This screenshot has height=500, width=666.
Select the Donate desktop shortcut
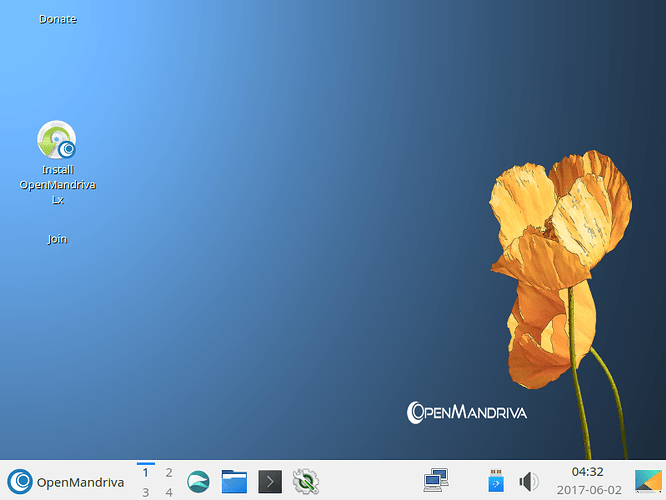coord(58,19)
